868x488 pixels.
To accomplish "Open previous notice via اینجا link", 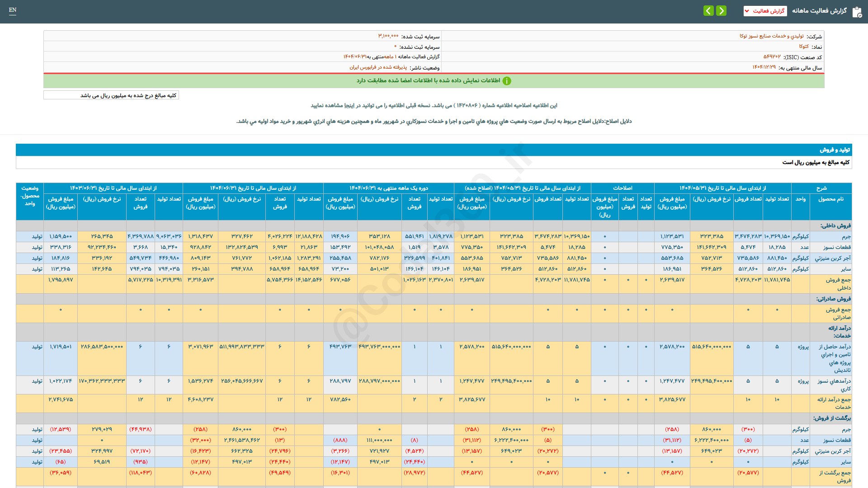I will point(349,105).
